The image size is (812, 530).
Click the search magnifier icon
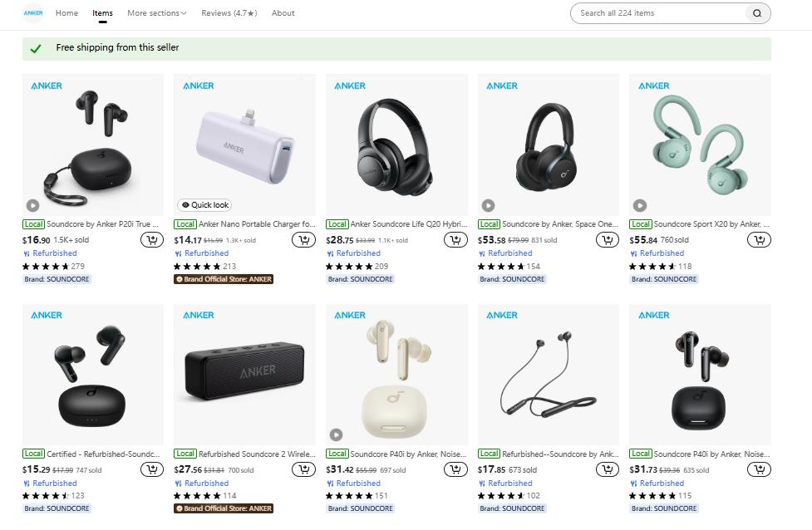[757, 13]
